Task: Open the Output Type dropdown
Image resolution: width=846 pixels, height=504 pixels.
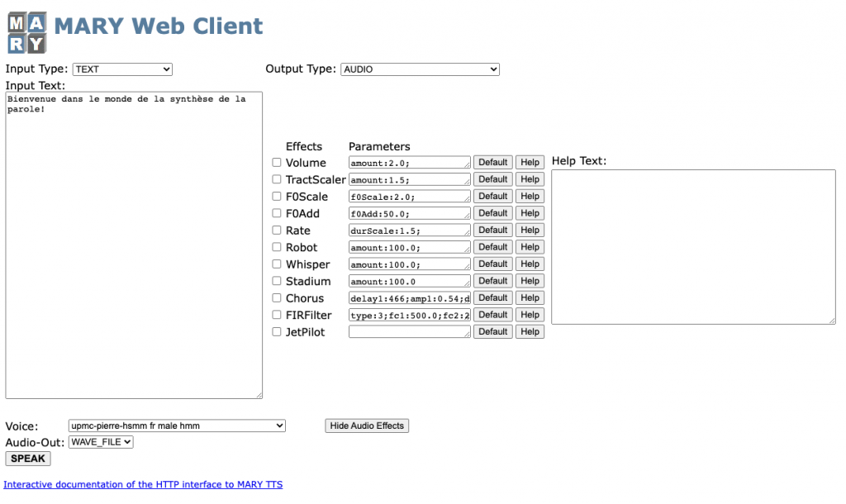Action: [419, 69]
